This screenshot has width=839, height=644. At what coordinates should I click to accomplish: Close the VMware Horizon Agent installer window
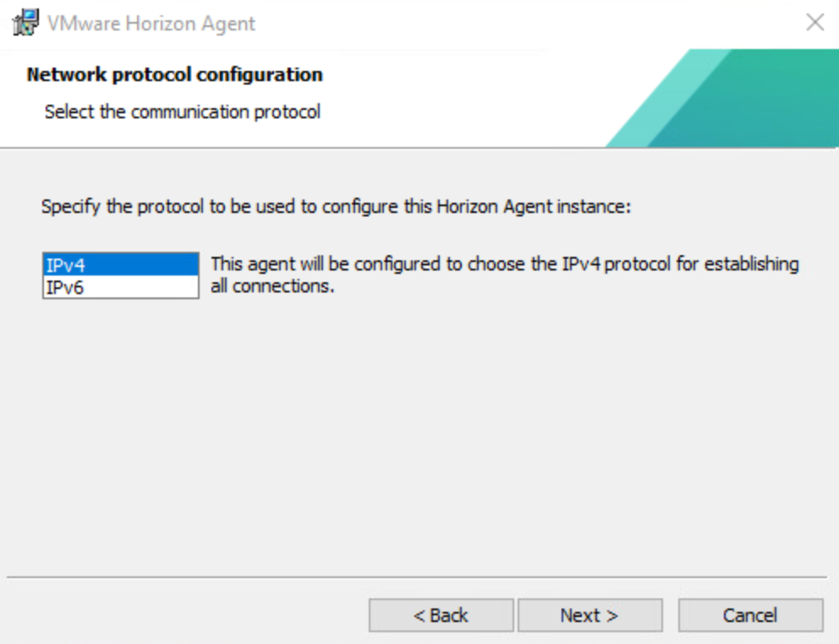(814, 23)
